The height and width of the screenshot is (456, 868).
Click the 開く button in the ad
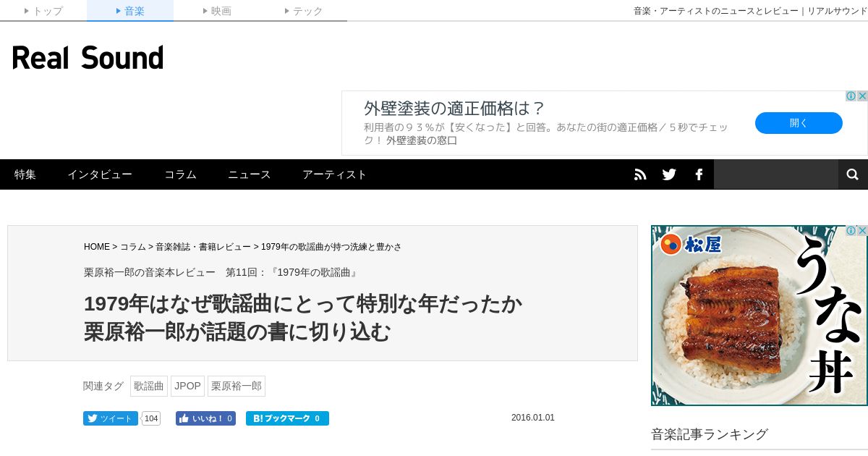tap(799, 123)
